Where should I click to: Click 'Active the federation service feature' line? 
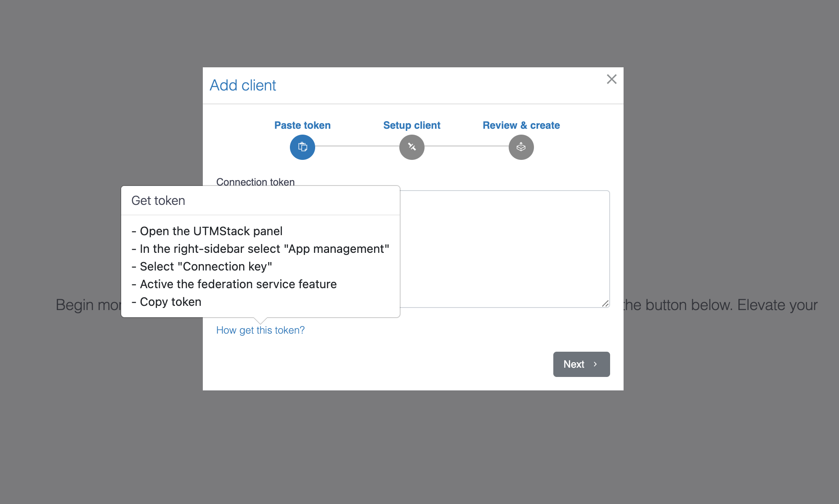point(234,284)
